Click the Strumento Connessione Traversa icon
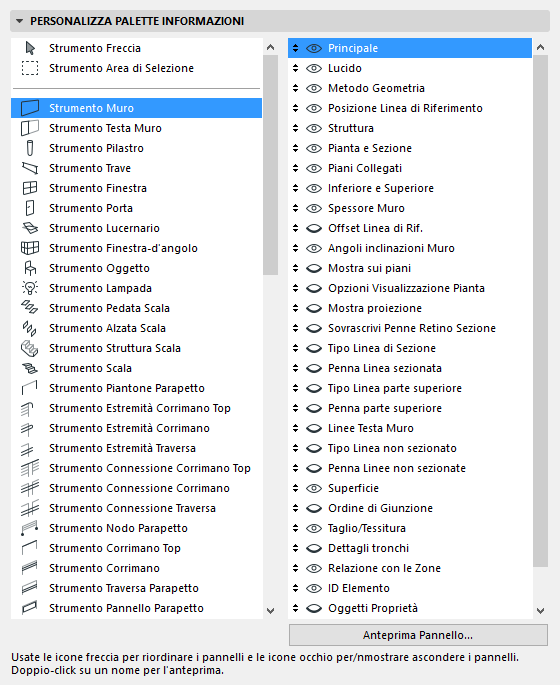Viewport: 560px width, 685px height. click(x=30, y=509)
